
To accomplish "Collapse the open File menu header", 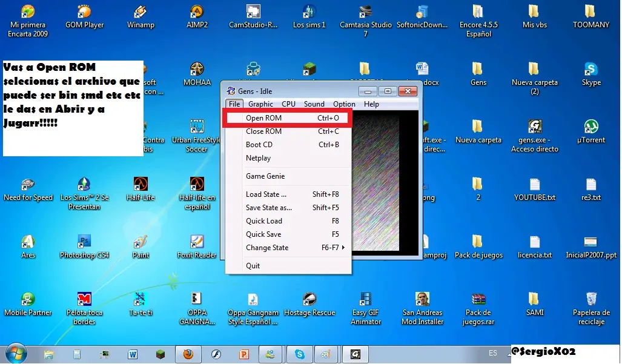I will (x=234, y=104).
